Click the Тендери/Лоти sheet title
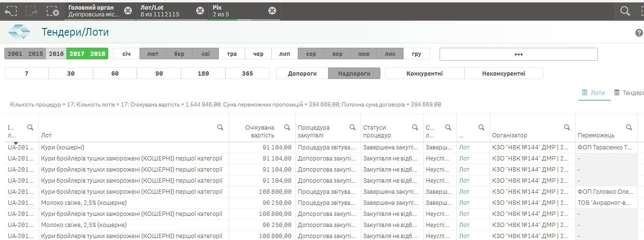644x240 pixels. click(76, 32)
